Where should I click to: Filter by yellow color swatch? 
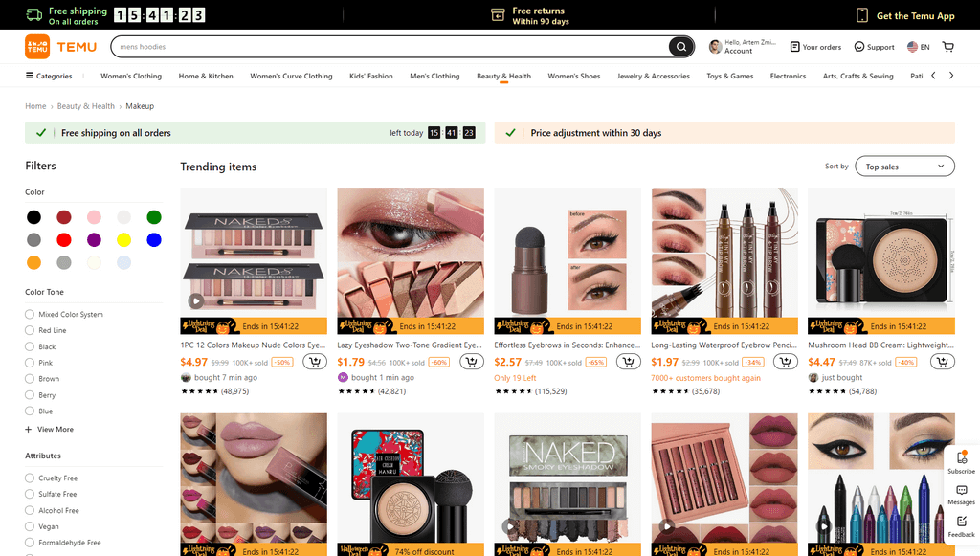click(123, 240)
